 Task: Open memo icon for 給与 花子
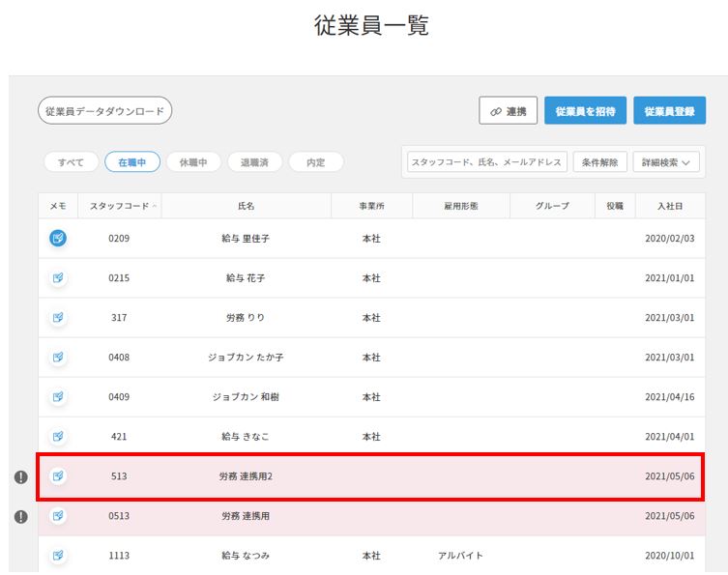(58, 278)
